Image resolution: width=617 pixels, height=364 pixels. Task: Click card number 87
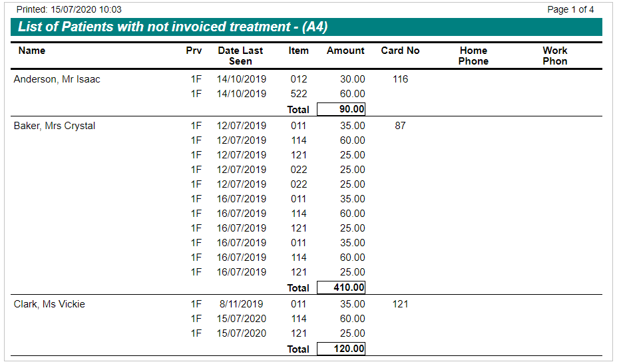pyautogui.click(x=400, y=126)
